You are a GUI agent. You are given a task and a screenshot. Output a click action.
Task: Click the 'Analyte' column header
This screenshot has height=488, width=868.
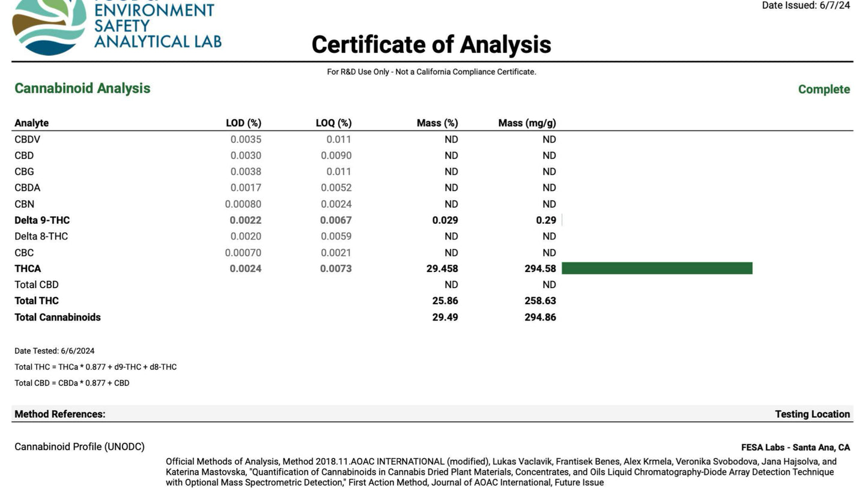pos(31,123)
